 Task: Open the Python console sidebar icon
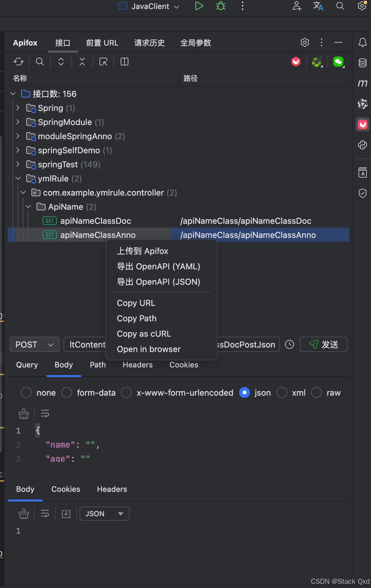click(363, 145)
